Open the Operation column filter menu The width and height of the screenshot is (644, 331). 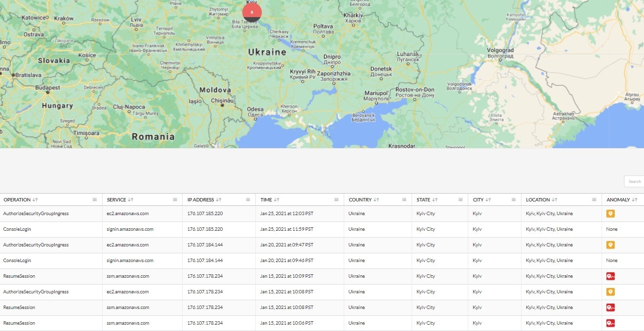pyautogui.click(x=95, y=200)
